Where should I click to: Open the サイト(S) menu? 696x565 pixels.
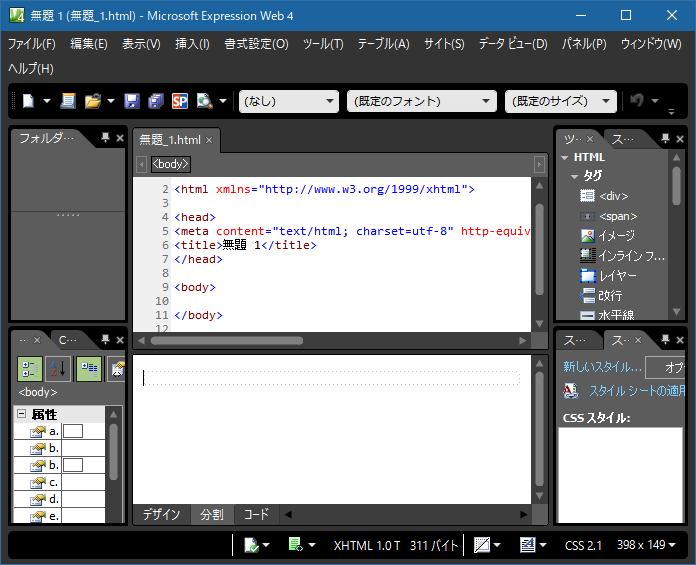(444, 44)
